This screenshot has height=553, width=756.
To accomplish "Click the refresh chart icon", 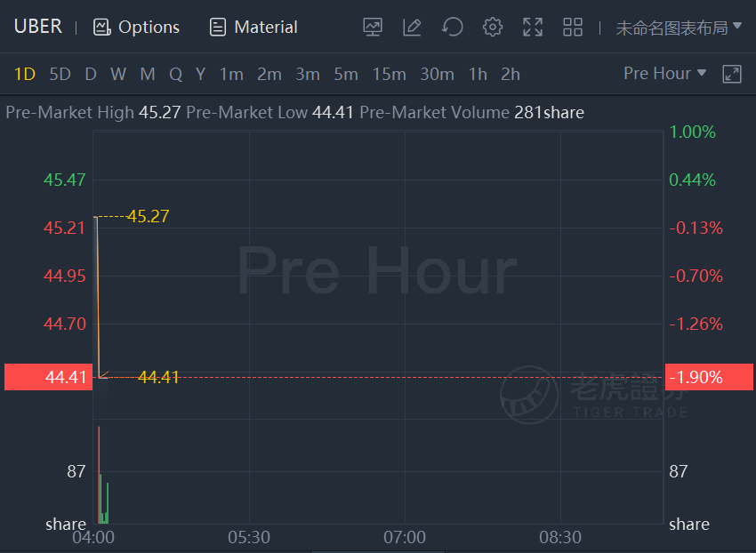I will pyautogui.click(x=452, y=27).
